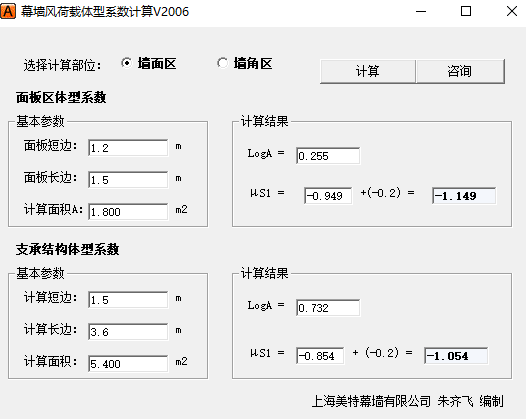This screenshot has width=526, height=419.
Task: Focus the 计算长边 input field showing 3.6
Action: pyautogui.click(x=128, y=332)
